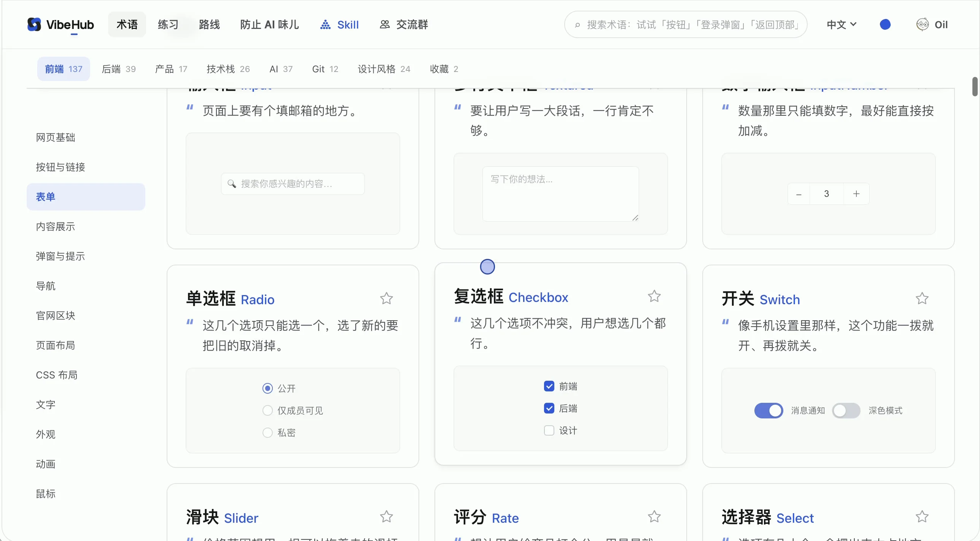The image size is (980, 541).
Task: Click the 写下你的想法 textarea
Action: 560,194
